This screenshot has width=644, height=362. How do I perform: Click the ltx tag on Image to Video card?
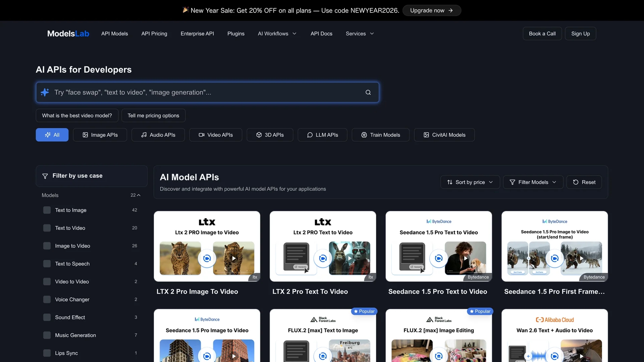pyautogui.click(x=255, y=277)
